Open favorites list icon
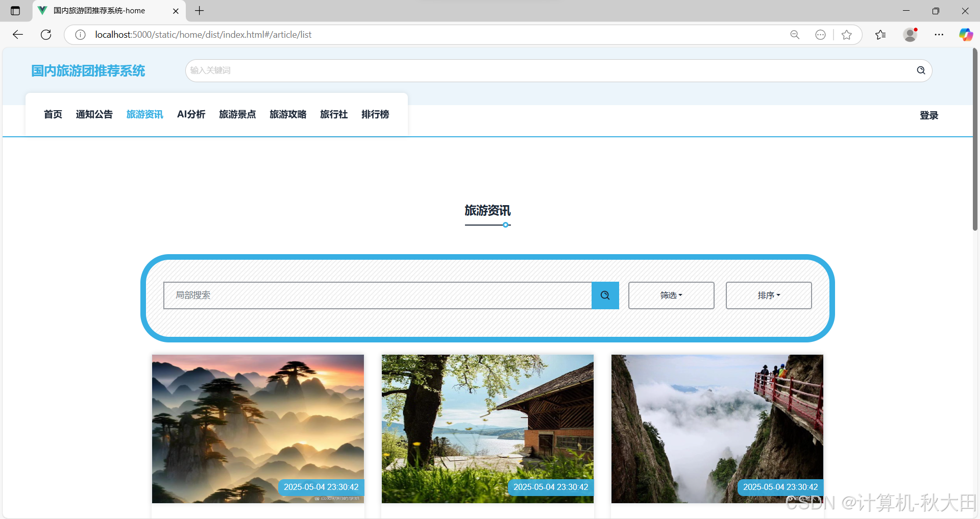Screen dimensions: 980x519 pos(880,35)
